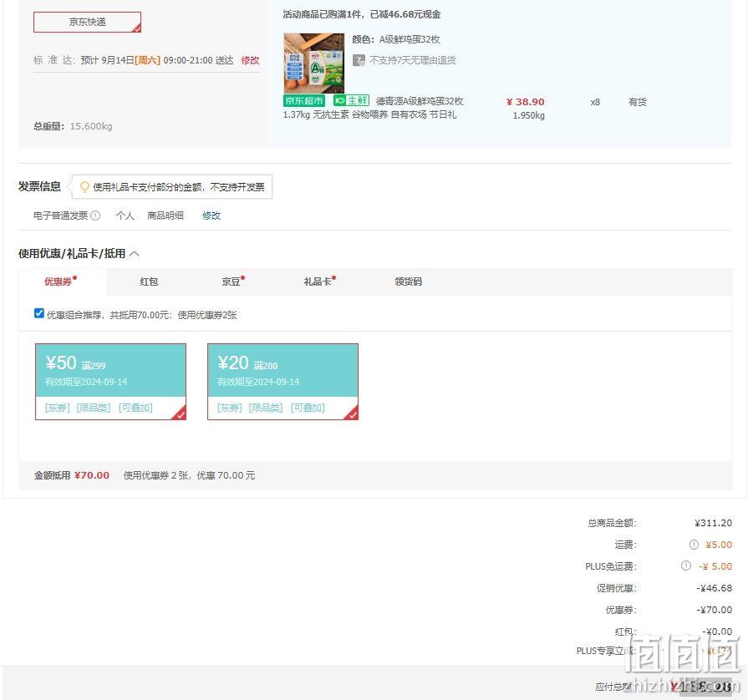
Task: Uncheck the 优惠组合推荐 checkbox
Action: point(39,313)
